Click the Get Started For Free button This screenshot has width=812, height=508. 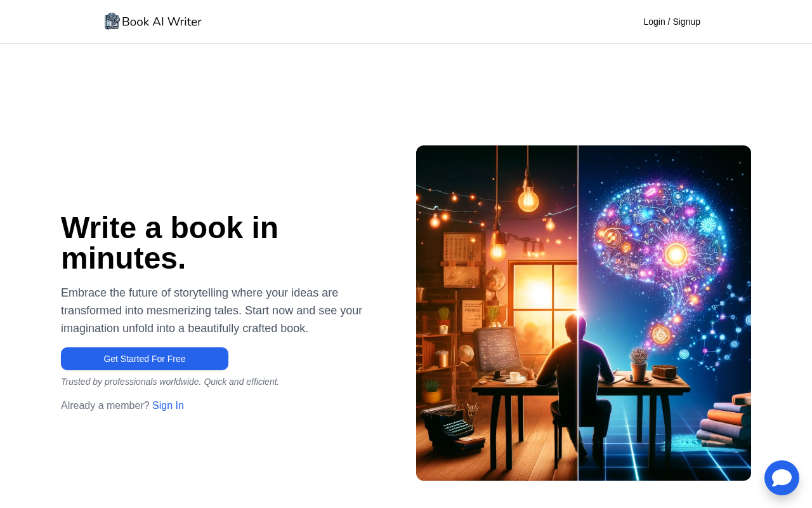[x=145, y=359]
